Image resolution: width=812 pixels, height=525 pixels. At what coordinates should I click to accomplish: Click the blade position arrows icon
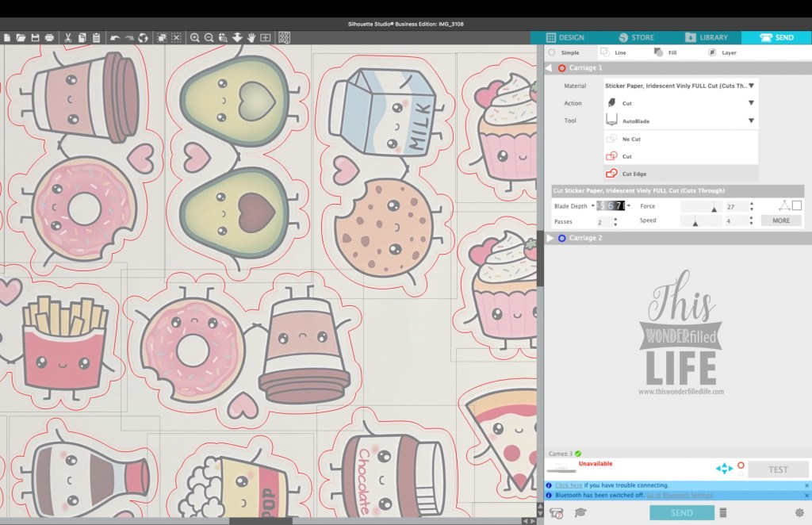click(x=724, y=469)
